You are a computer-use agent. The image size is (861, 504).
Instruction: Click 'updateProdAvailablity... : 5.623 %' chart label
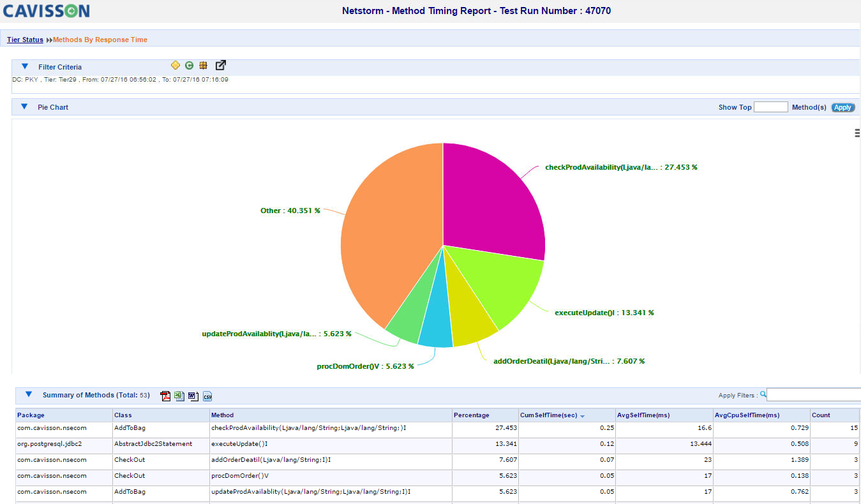coord(276,334)
